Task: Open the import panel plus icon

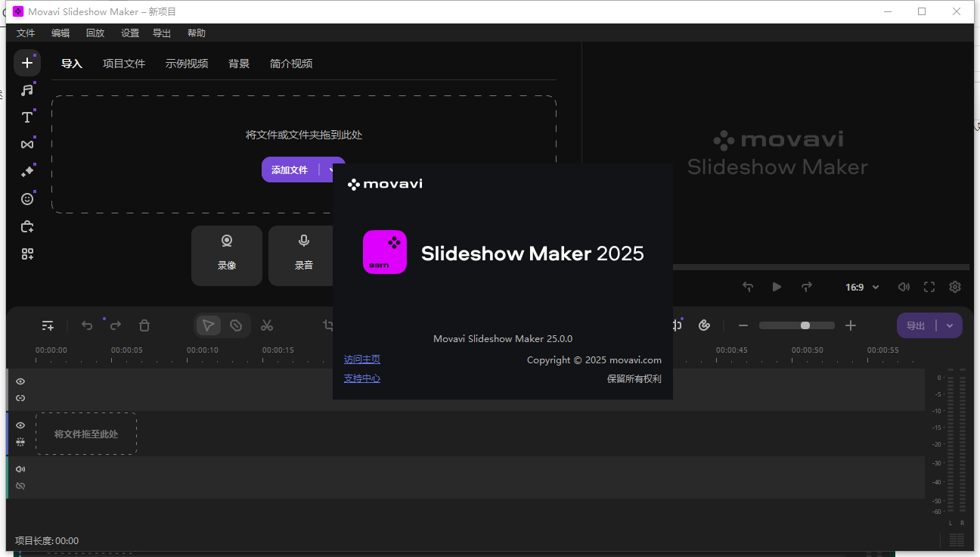Action: coord(27,63)
